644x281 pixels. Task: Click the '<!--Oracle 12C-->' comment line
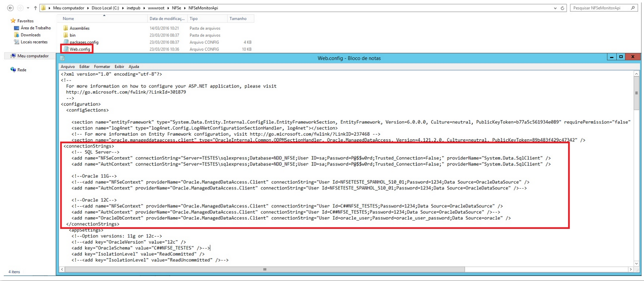(94, 200)
